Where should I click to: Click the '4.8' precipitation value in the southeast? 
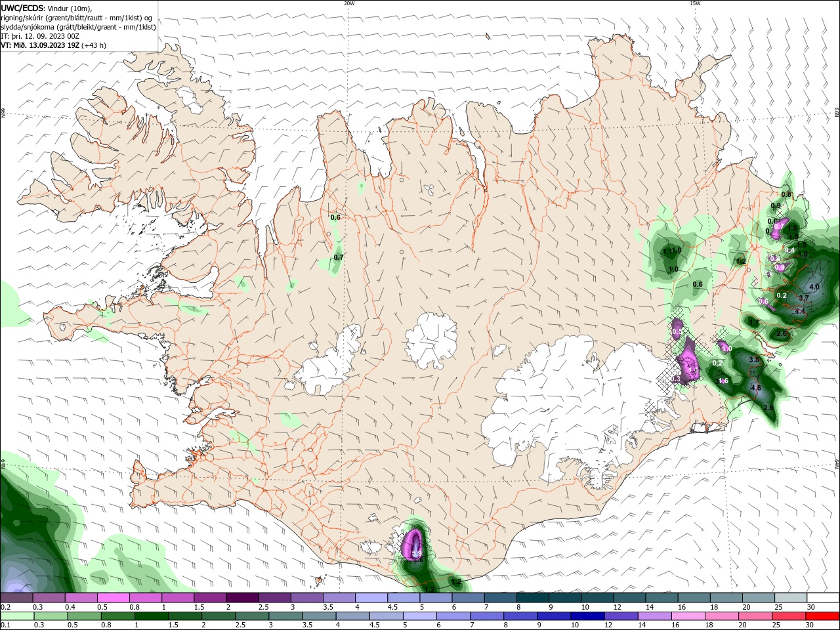(755, 388)
